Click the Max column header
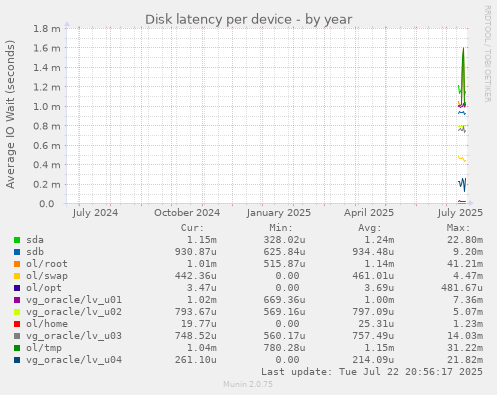The height and width of the screenshot is (395, 497). 458,228
